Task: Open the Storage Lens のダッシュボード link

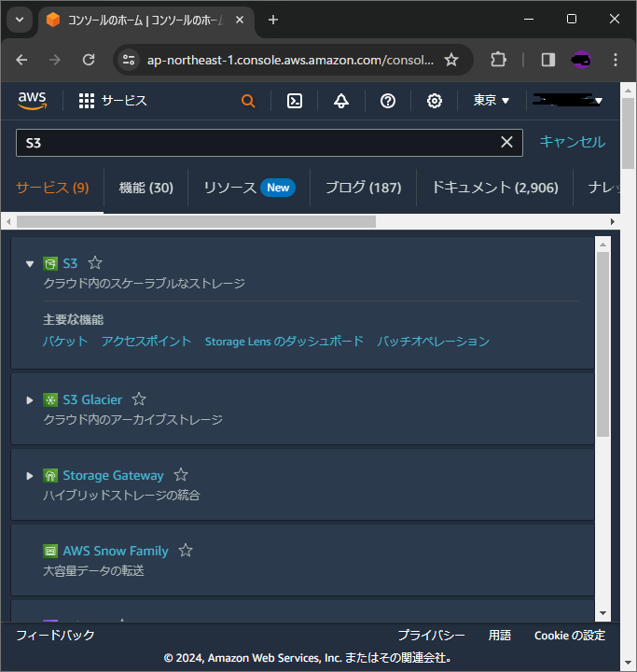Action: point(284,342)
